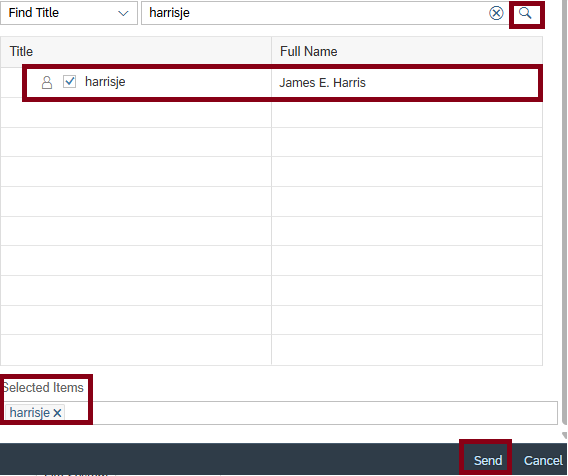Click the dropdown chevron beside Find Title
The width and height of the screenshot is (568, 476).
click(123, 14)
